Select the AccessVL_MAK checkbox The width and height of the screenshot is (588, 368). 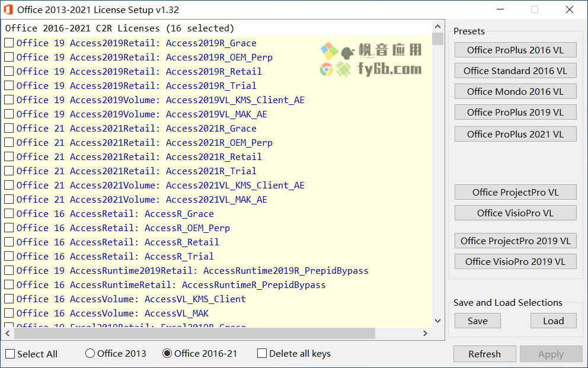click(9, 313)
